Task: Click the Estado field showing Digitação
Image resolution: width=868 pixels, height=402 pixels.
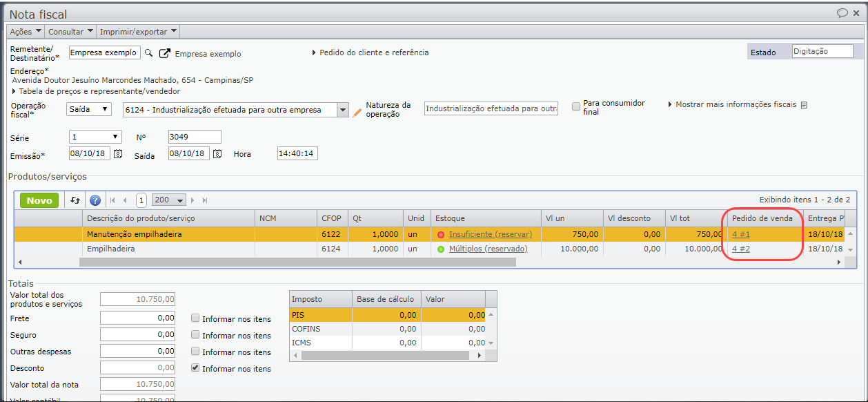Action: pos(822,51)
